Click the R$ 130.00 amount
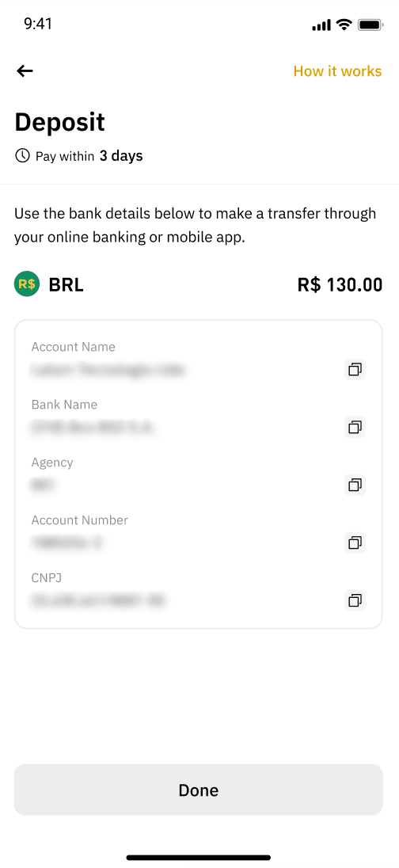This screenshot has height=868, width=399. tap(340, 284)
